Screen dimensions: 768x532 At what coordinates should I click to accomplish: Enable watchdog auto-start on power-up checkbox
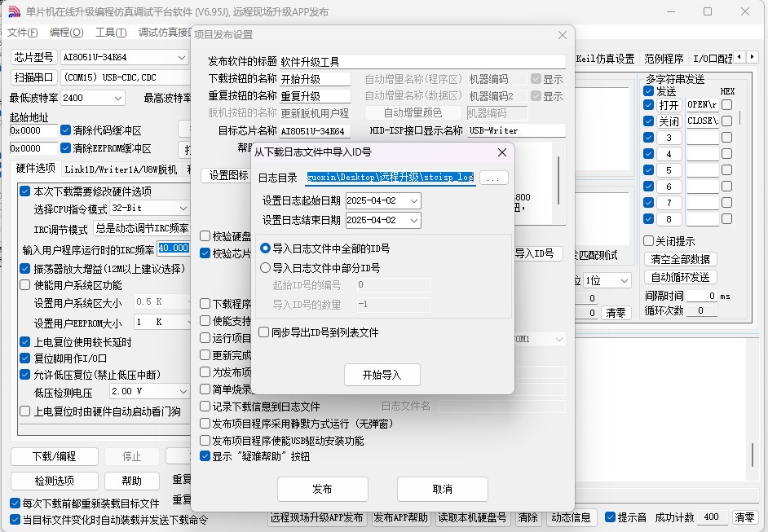point(25,411)
